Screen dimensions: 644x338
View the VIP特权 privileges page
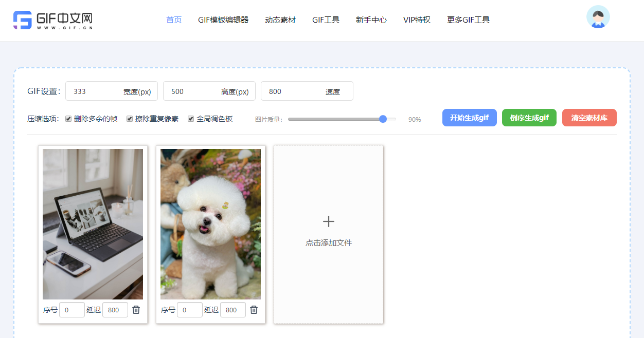(x=417, y=20)
